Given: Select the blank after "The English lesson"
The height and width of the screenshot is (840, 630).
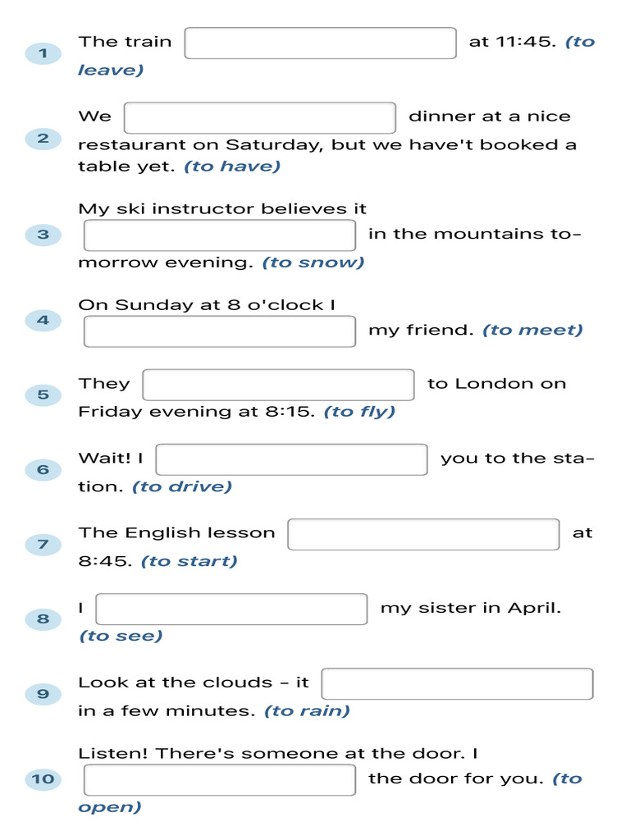Looking at the screenshot, I should (x=423, y=534).
